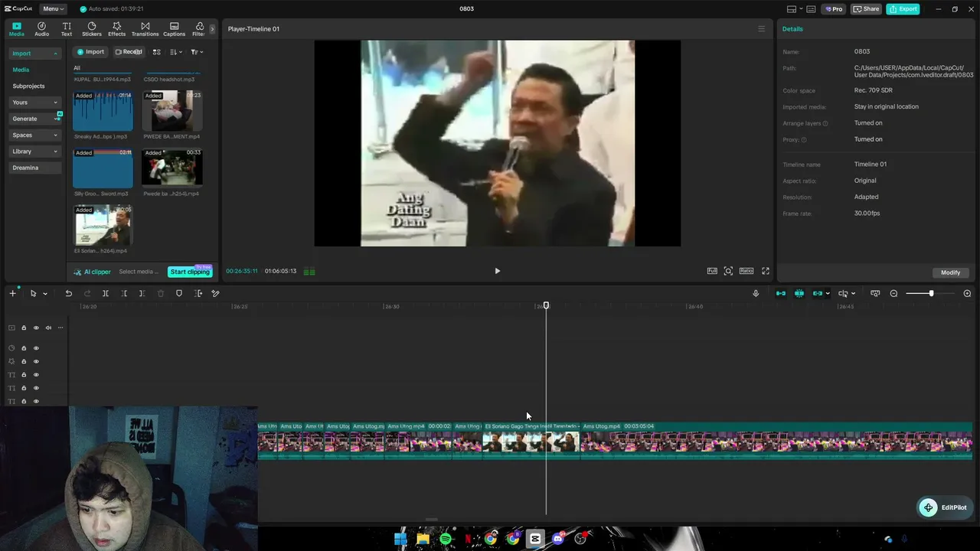This screenshot has width=980, height=551.
Task: Split the clip at playhead
Action: [106, 293]
